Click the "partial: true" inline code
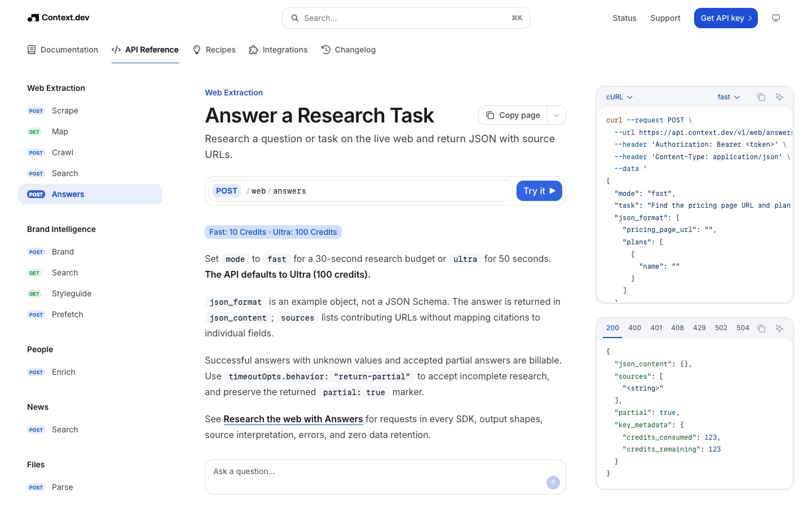 [354, 392]
